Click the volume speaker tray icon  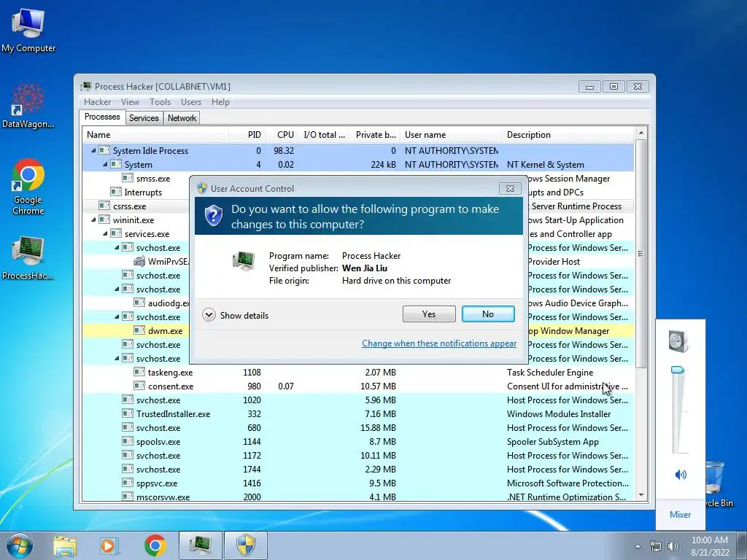pos(673,547)
